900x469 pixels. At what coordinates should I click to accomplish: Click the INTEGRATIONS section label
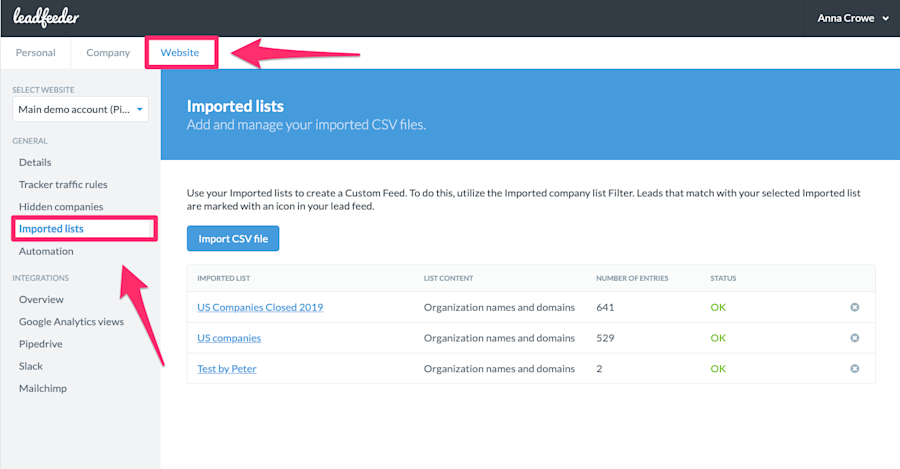pyautogui.click(x=41, y=278)
